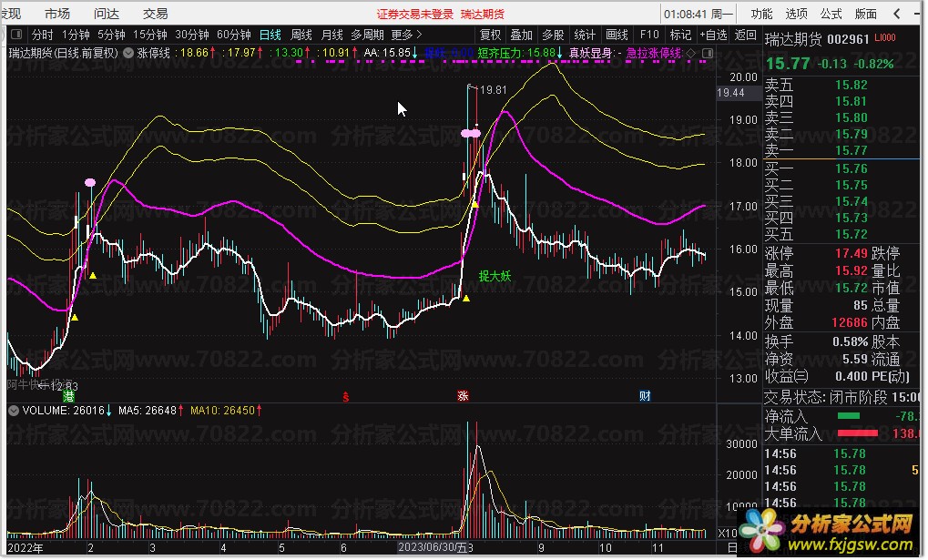Click the 叠加 overlay button
This screenshot has width=928, height=560.
pyautogui.click(x=522, y=35)
